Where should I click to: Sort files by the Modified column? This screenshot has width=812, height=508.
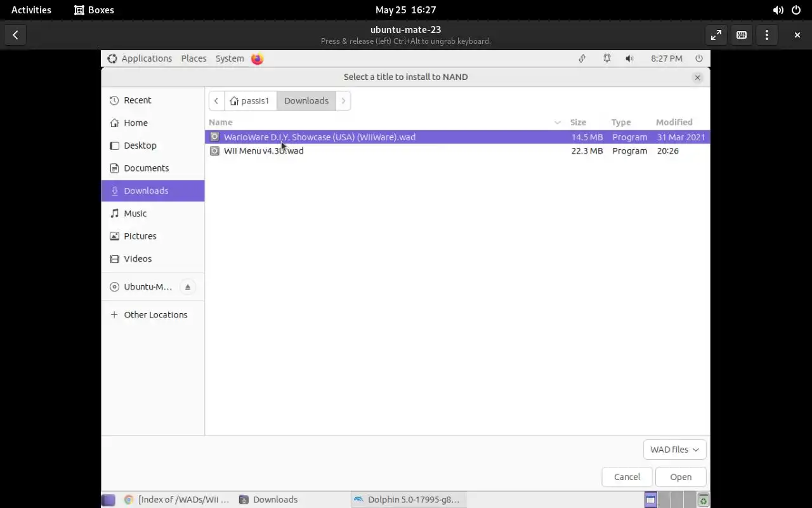click(x=674, y=123)
